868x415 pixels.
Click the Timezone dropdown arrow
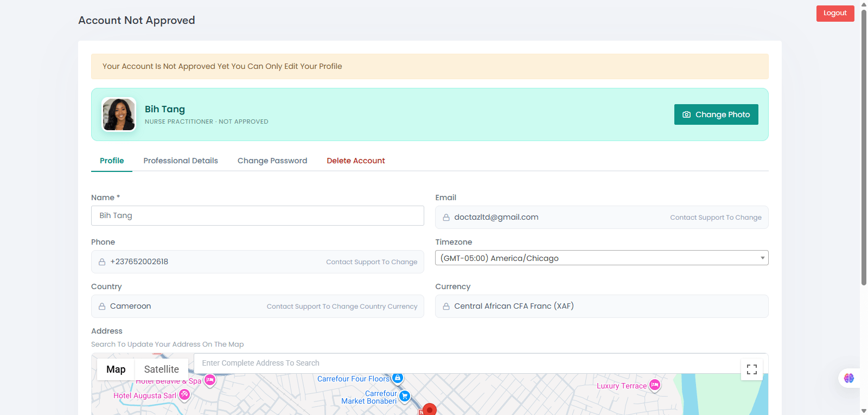pyautogui.click(x=762, y=258)
